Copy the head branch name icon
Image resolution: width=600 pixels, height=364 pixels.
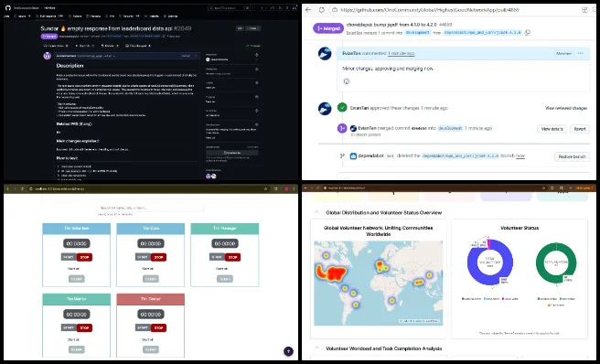[x=528, y=33]
